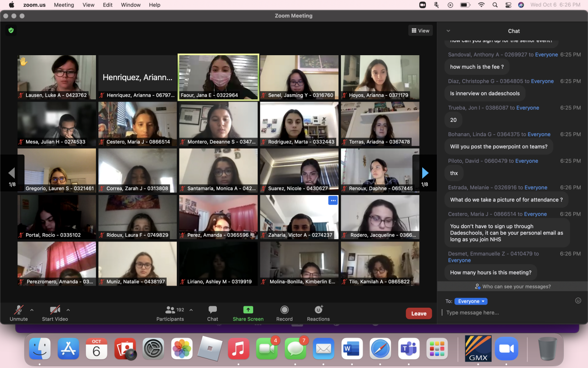The height and width of the screenshot is (368, 588).
Task: Open the emoji picker in chat
Action: click(578, 301)
